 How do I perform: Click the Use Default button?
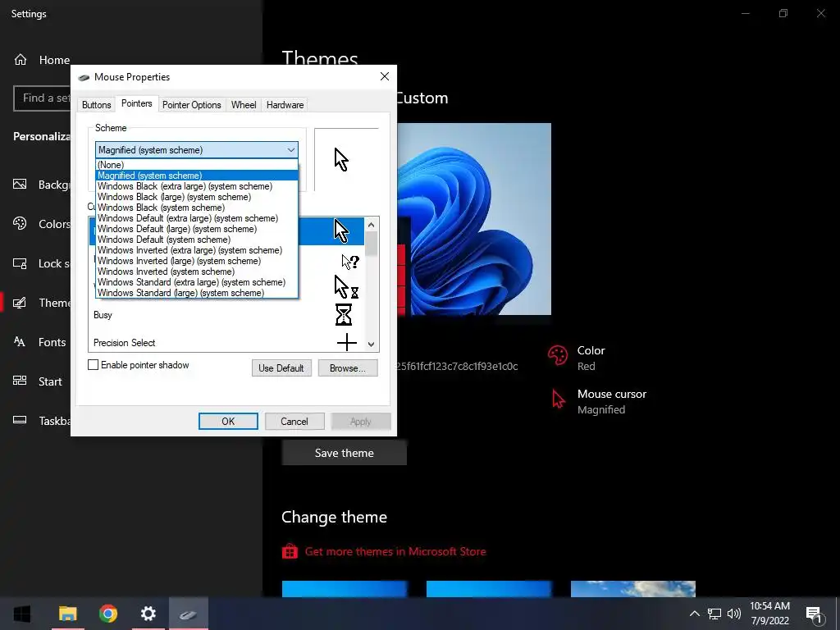pos(281,368)
